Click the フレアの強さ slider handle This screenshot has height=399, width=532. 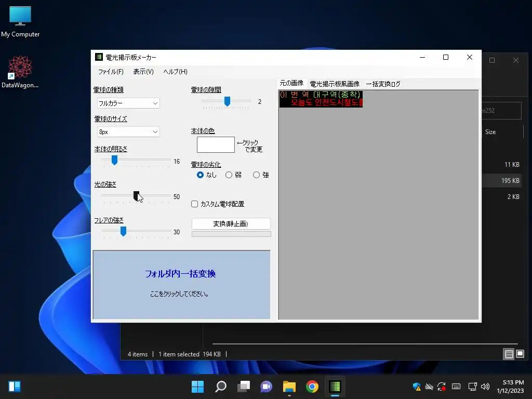tap(124, 231)
